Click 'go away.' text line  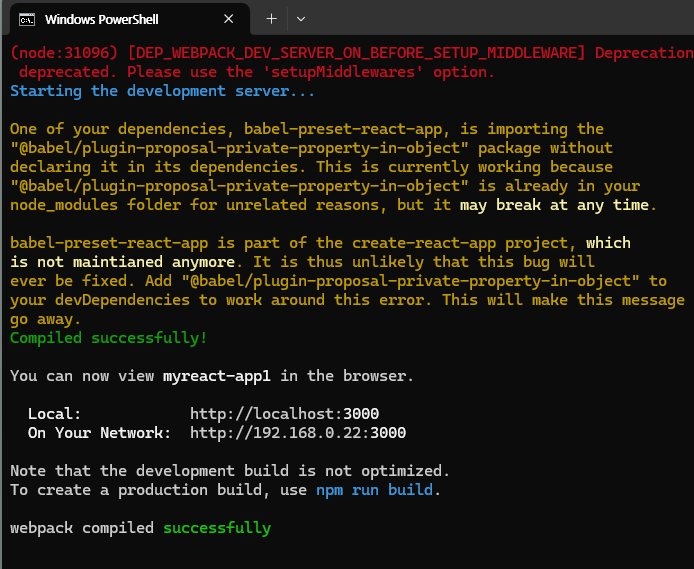46,319
